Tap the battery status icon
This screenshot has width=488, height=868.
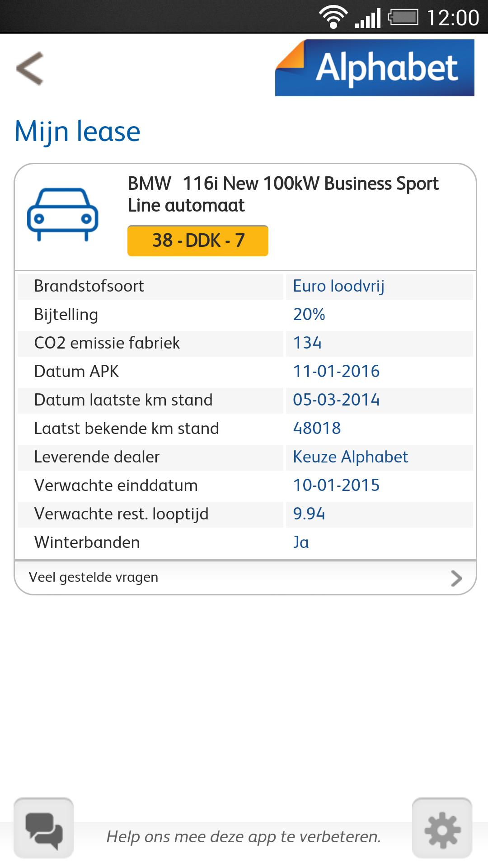point(403,18)
